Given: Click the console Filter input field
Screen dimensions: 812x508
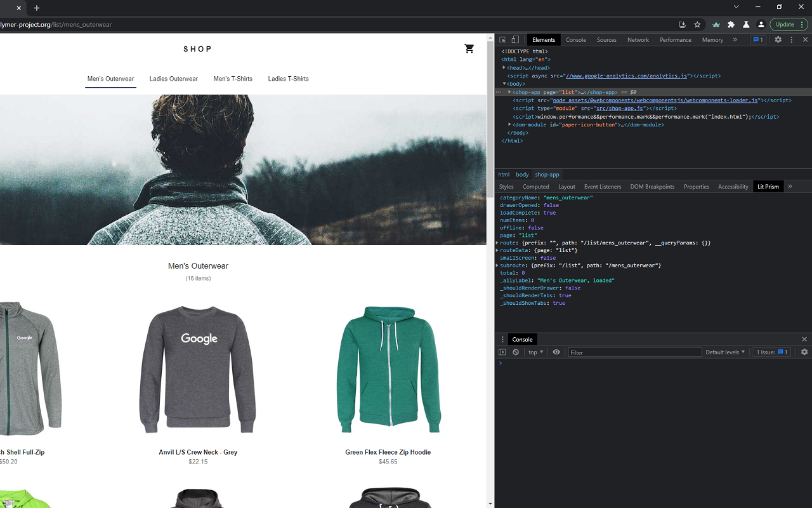Looking at the screenshot, I should point(635,352).
